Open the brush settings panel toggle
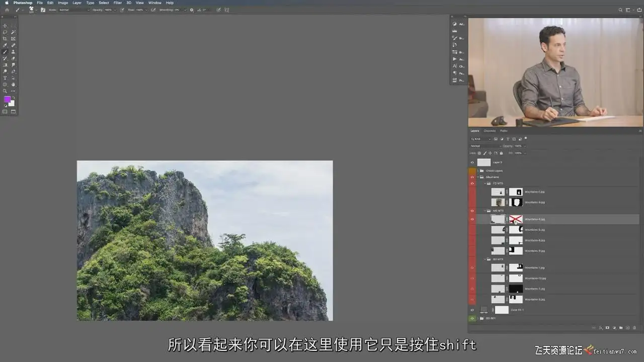Viewport: 644px width, 362px height. (43, 10)
